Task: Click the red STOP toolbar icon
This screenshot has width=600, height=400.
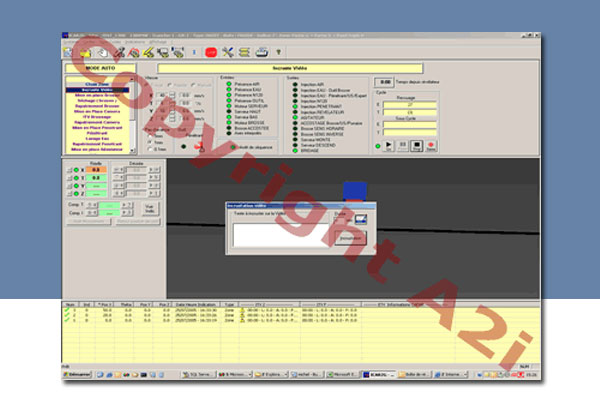Action: click(x=211, y=51)
